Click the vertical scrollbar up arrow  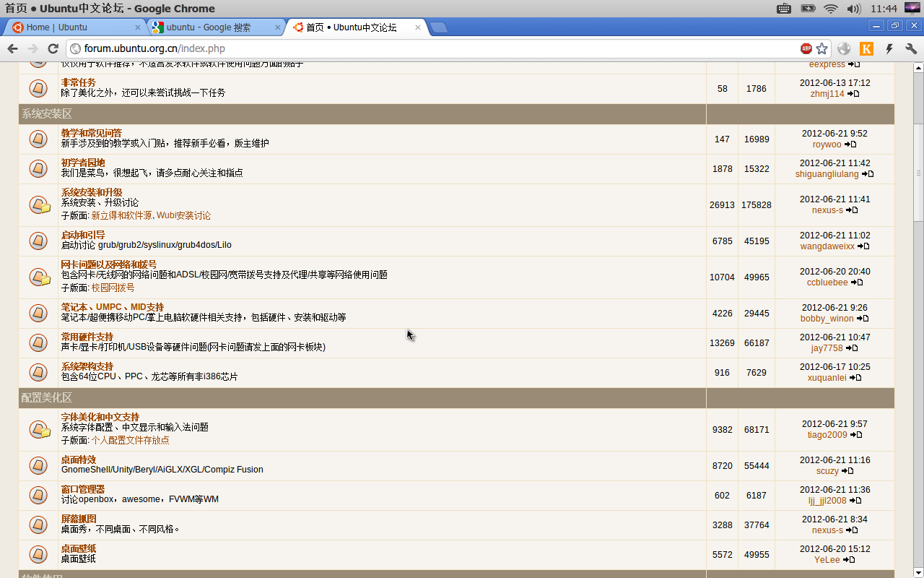click(x=918, y=69)
